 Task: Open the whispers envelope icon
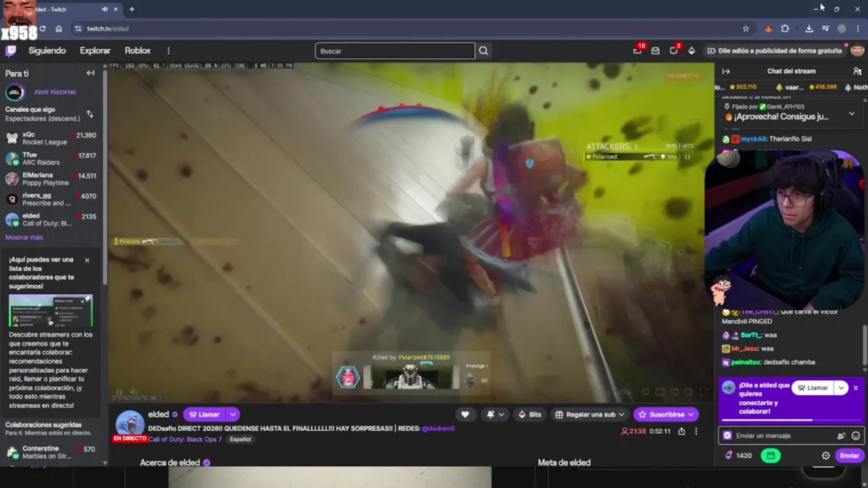tap(655, 51)
